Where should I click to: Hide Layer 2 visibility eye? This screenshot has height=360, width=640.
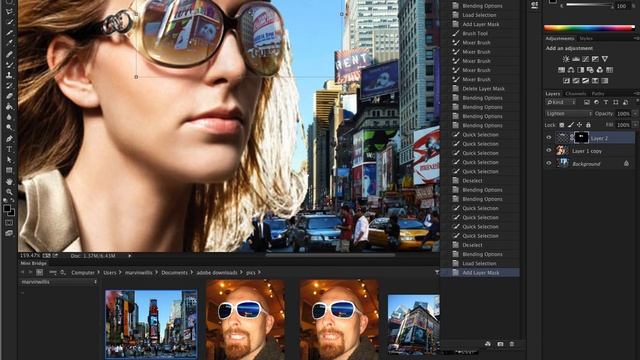coord(549,138)
